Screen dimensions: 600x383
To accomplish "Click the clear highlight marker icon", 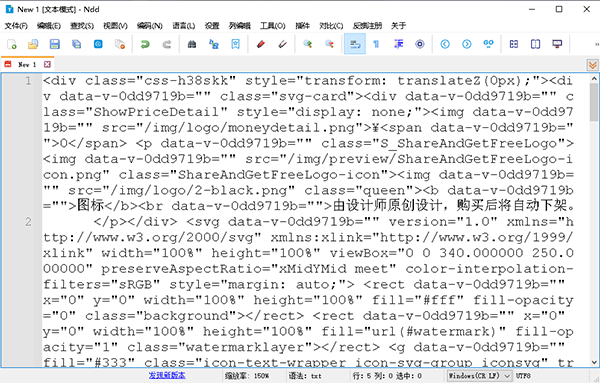I will (282, 44).
